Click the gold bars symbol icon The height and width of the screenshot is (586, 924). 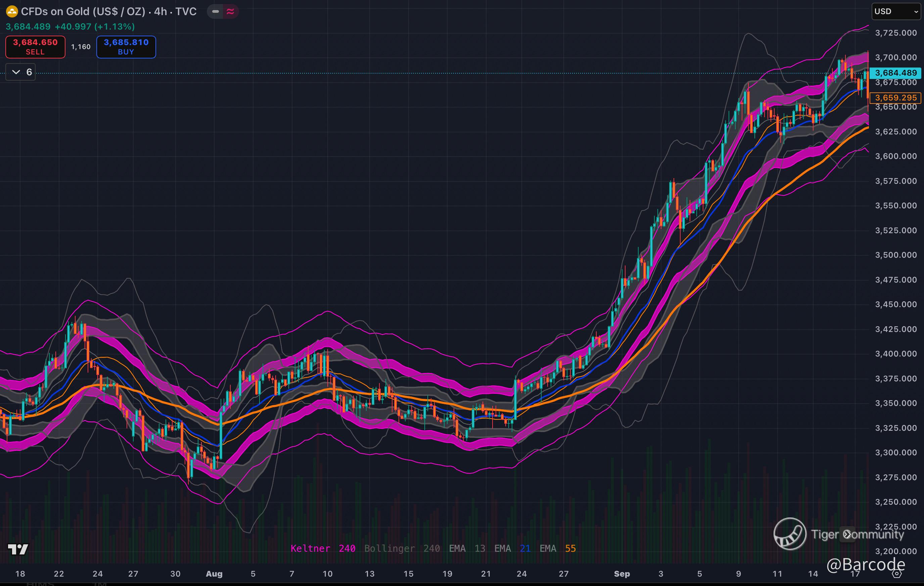pyautogui.click(x=12, y=11)
